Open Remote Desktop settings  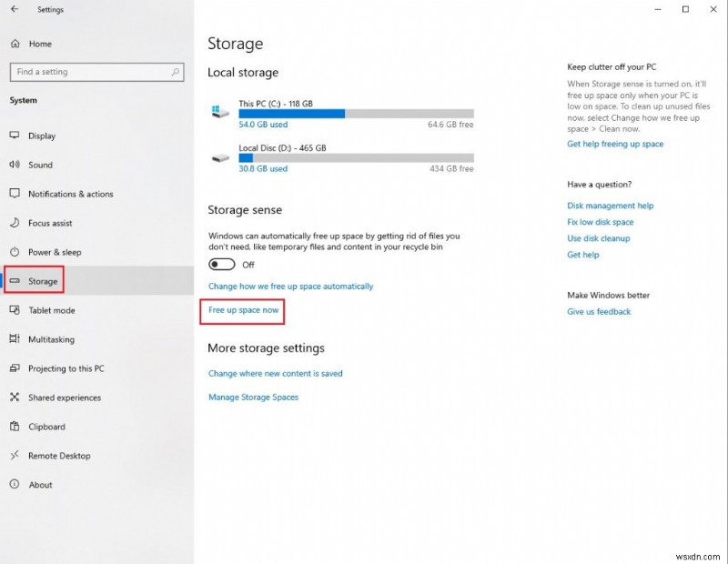click(15, 456)
